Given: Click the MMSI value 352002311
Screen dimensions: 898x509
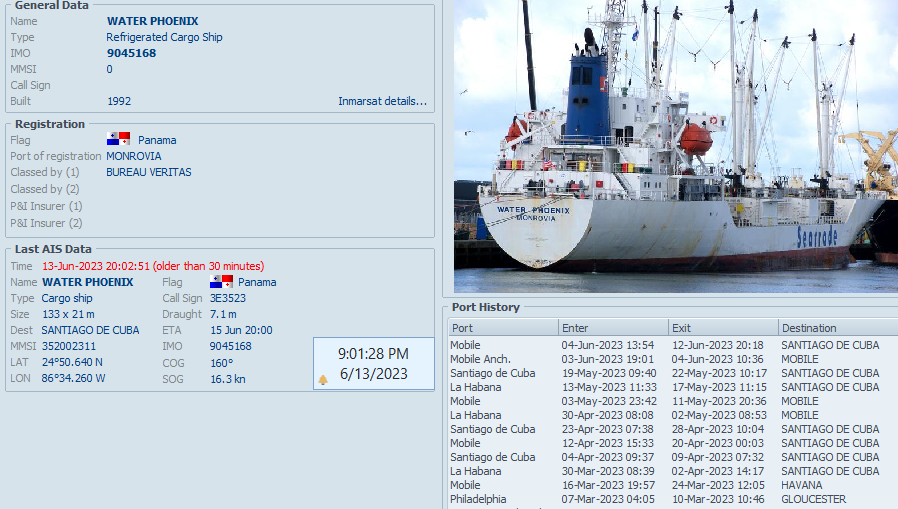Looking at the screenshot, I should pos(68,346).
